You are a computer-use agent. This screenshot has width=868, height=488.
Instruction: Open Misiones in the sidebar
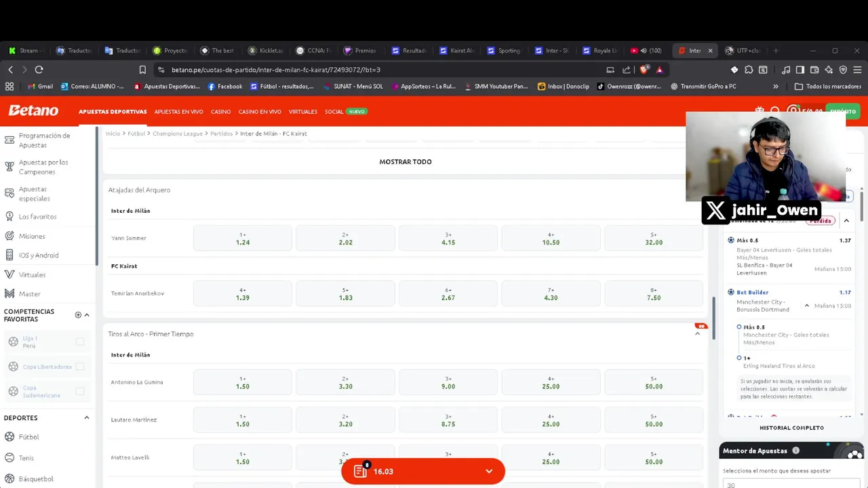[32, 236]
